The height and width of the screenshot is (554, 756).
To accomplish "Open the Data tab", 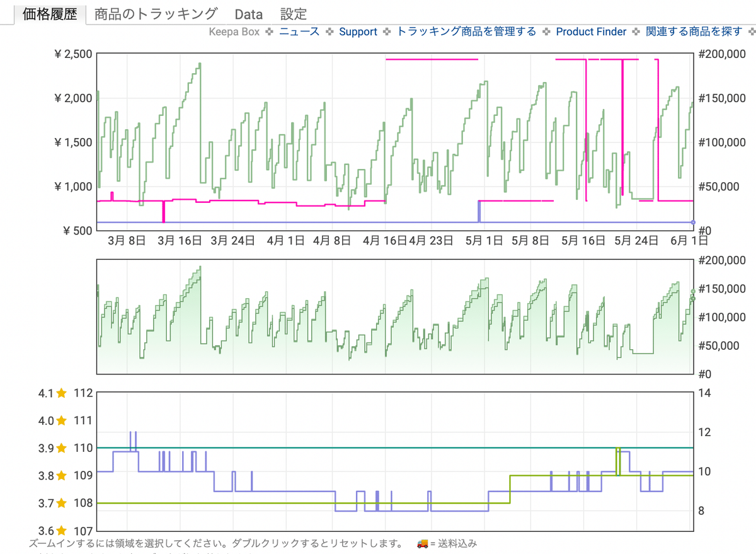I will (248, 13).
